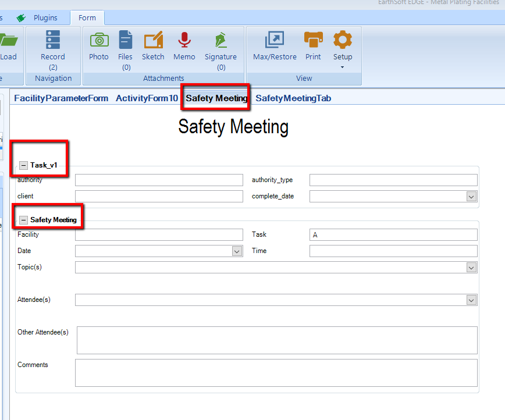
Task: Open the Setup gear tool
Action: pyautogui.click(x=342, y=41)
